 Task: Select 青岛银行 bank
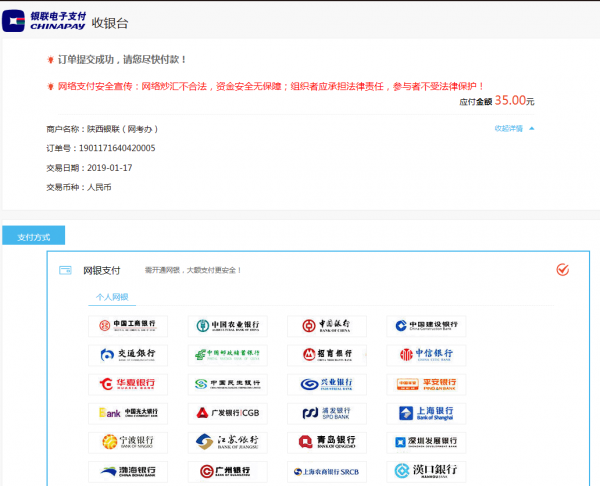[327, 442]
